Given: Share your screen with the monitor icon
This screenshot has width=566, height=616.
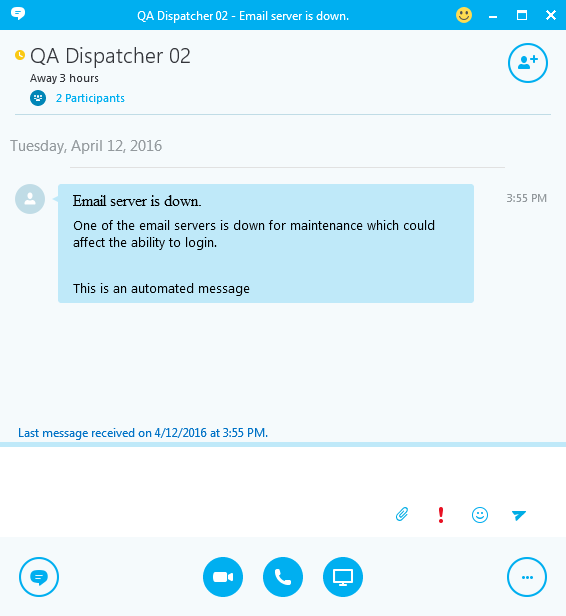Looking at the screenshot, I should 343,577.
